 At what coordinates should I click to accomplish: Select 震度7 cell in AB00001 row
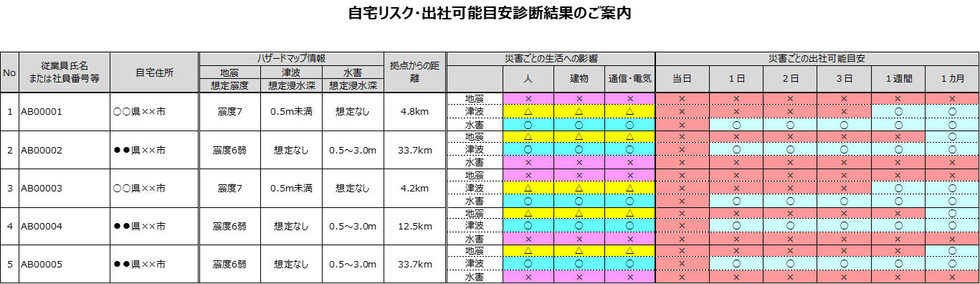pos(229,112)
